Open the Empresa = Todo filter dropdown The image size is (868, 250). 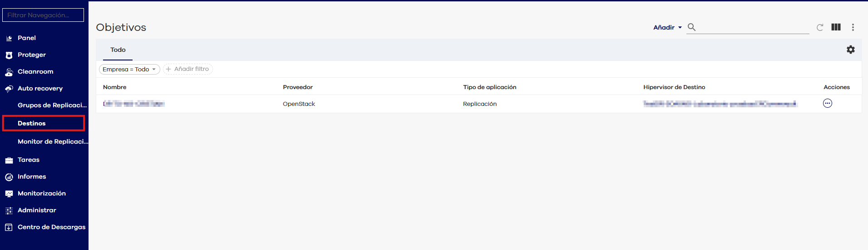[129, 70]
